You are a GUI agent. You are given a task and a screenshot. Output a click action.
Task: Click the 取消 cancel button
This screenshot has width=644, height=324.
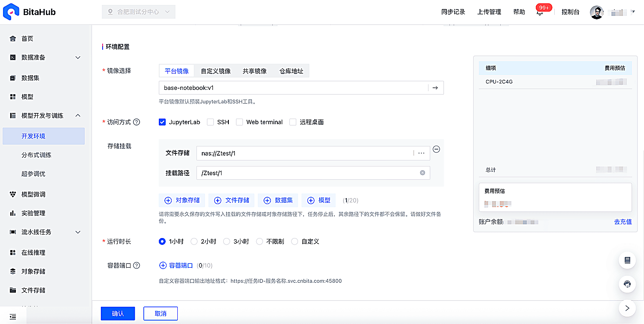click(161, 314)
